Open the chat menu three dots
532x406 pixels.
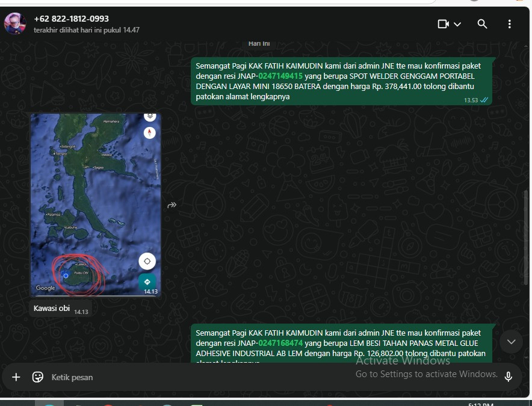509,24
